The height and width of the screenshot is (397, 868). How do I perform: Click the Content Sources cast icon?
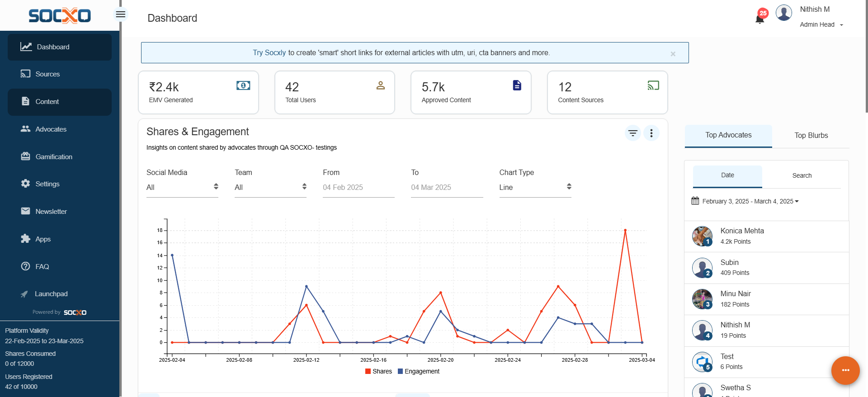tap(653, 85)
